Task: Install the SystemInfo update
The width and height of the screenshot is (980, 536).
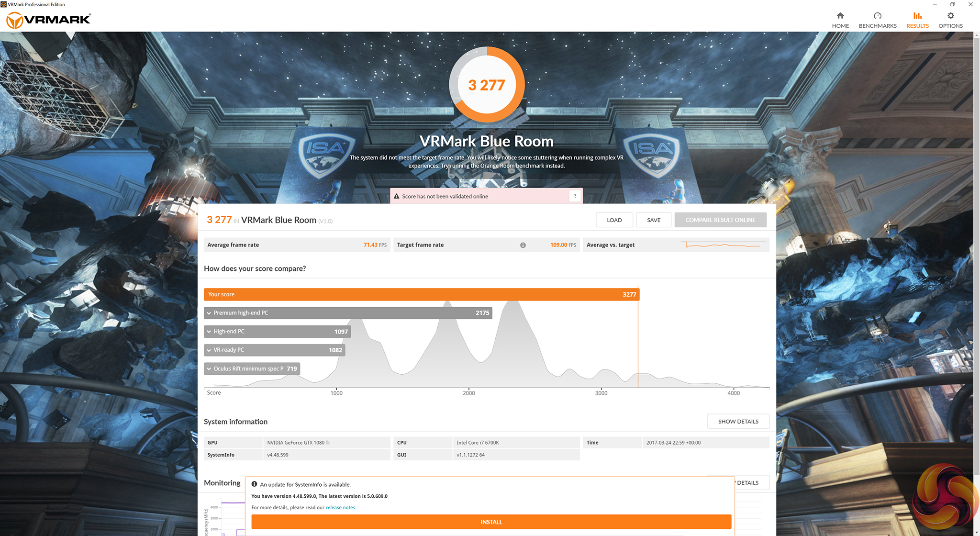Action: (491, 522)
